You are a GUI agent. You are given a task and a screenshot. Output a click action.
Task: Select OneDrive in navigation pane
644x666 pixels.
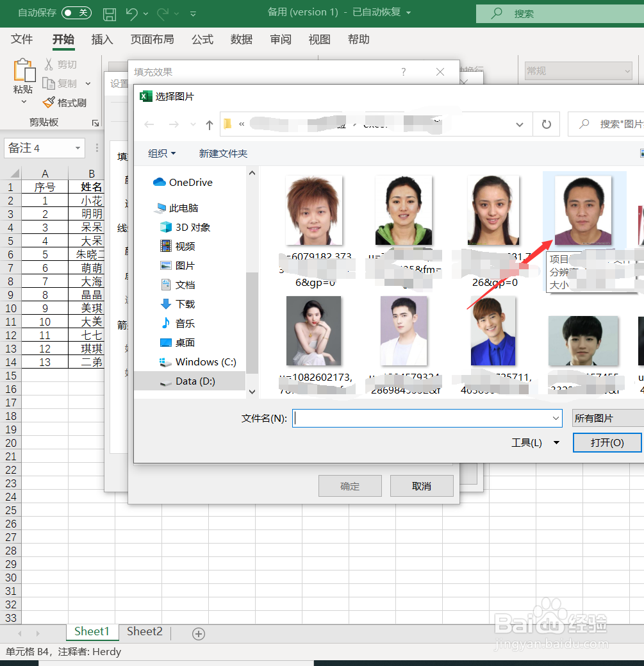point(183,182)
